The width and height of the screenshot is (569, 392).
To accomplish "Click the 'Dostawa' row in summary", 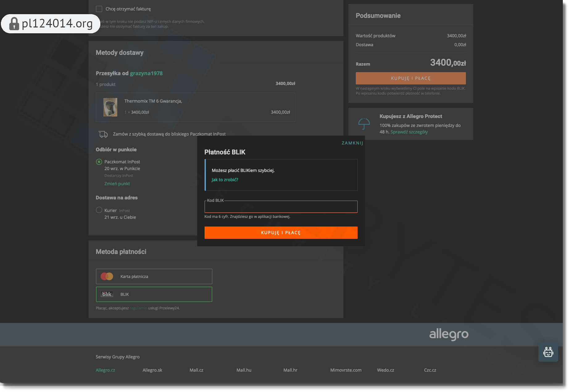I will [x=411, y=45].
